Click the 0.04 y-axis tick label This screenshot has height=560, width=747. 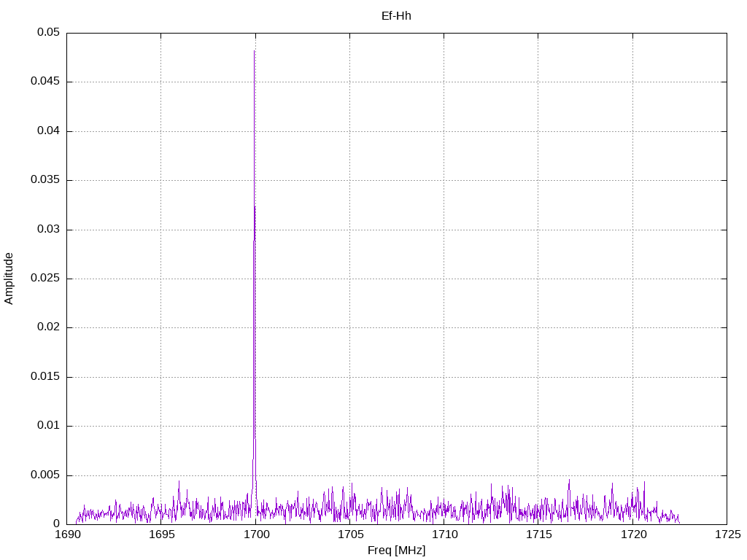pyautogui.click(x=48, y=131)
